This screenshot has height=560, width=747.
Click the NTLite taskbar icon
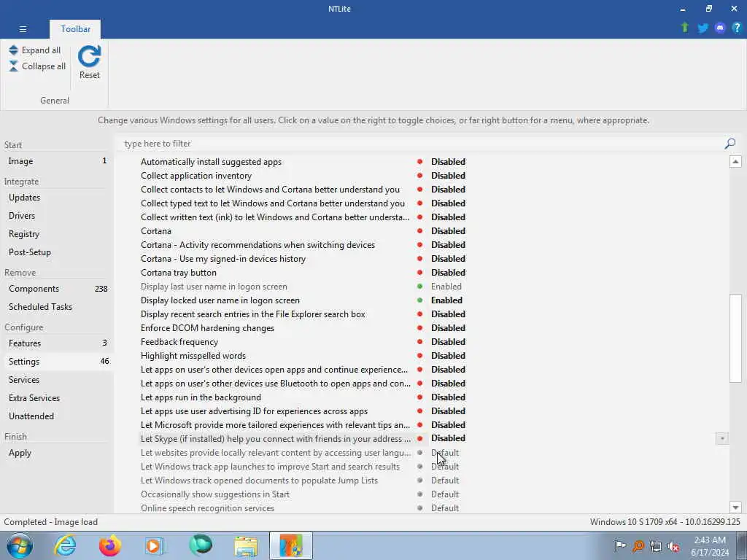tap(291, 545)
